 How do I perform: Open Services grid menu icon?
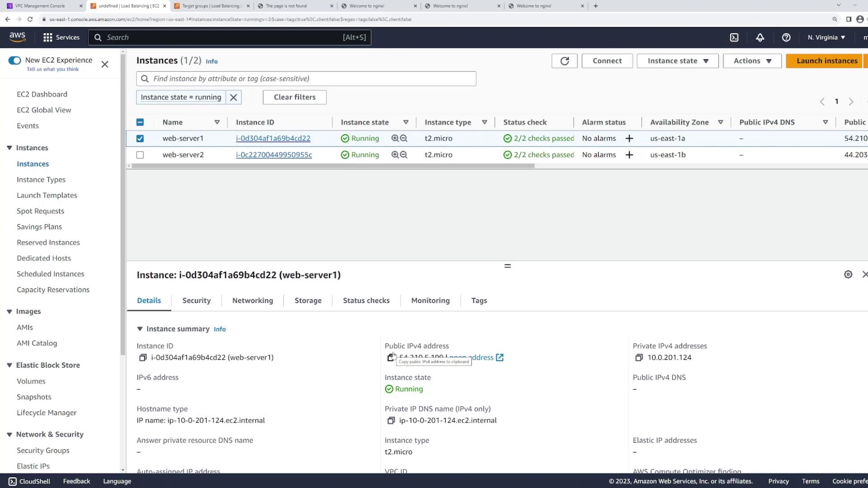point(47,38)
